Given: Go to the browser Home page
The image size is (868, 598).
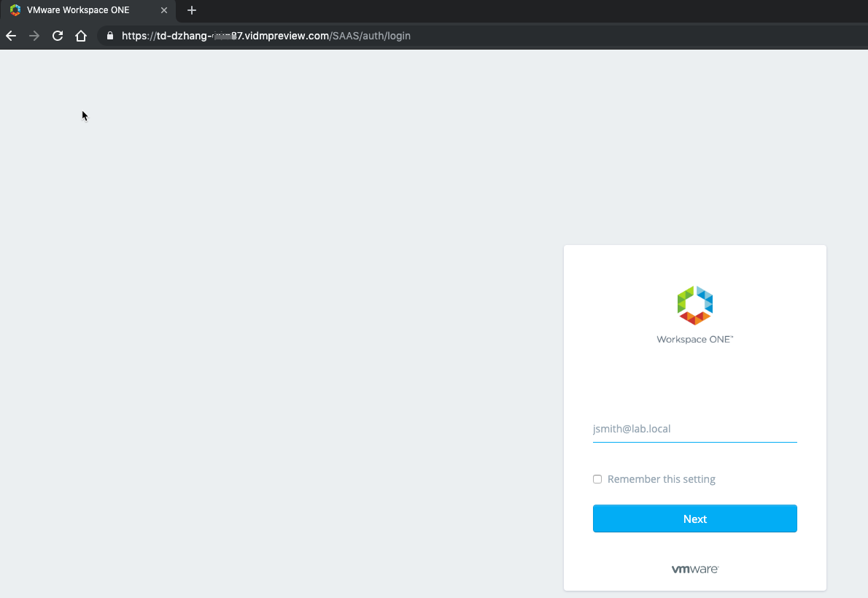Looking at the screenshot, I should (81, 36).
